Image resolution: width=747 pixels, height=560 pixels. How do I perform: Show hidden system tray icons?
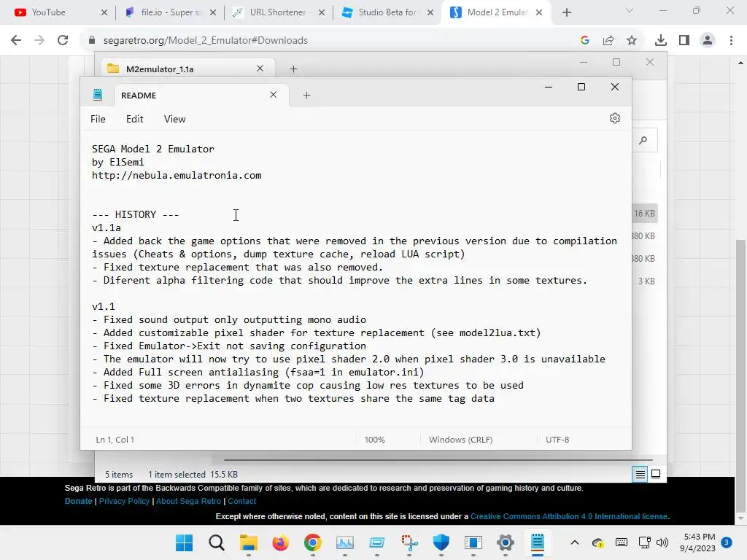tap(575, 542)
